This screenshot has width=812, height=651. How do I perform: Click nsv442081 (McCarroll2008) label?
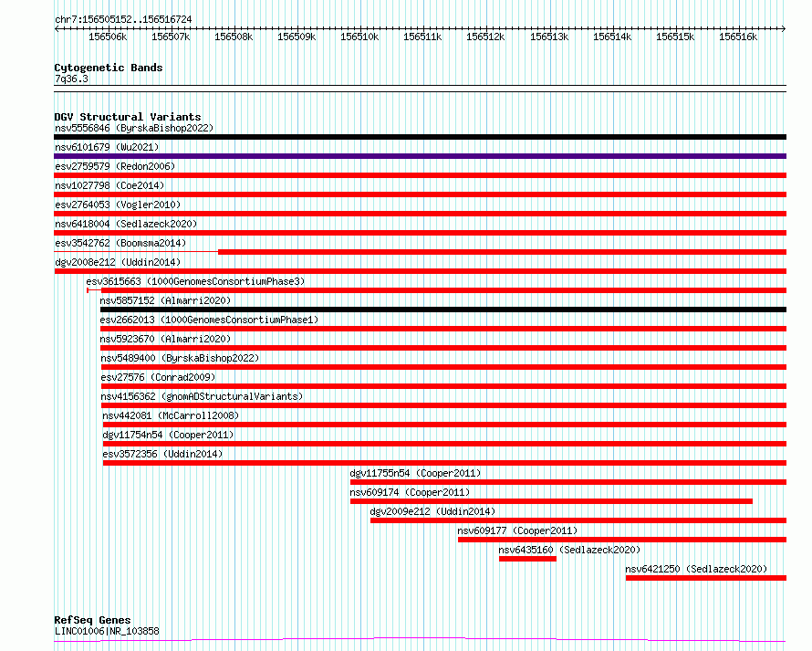click(x=171, y=415)
